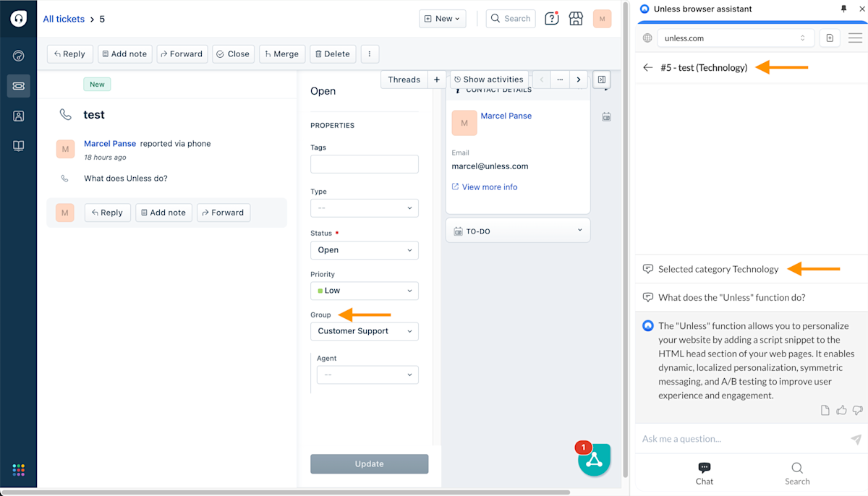Screen dimensions: 868x496
Task: Select the Threads tab above the conversation
Action: pyautogui.click(x=403, y=80)
